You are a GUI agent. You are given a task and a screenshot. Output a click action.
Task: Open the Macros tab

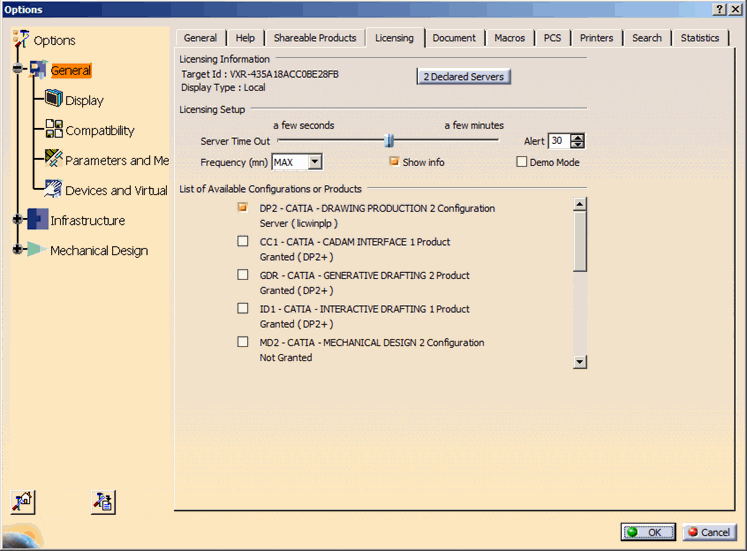(x=509, y=38)
